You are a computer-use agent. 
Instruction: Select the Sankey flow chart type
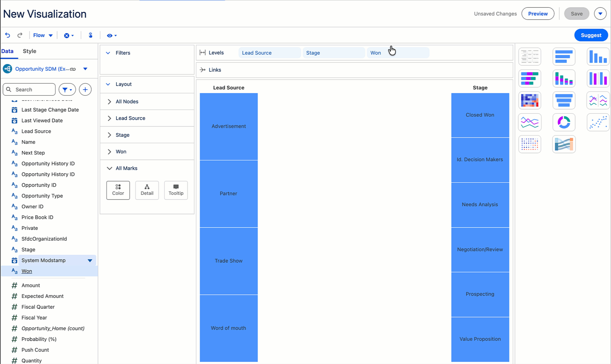[x=563, y=144]
